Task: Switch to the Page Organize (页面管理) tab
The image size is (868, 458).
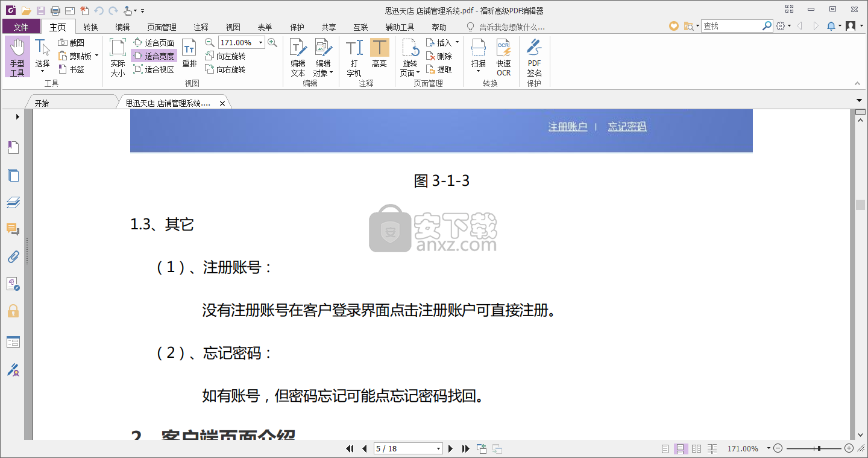Action: click(162, 27)
